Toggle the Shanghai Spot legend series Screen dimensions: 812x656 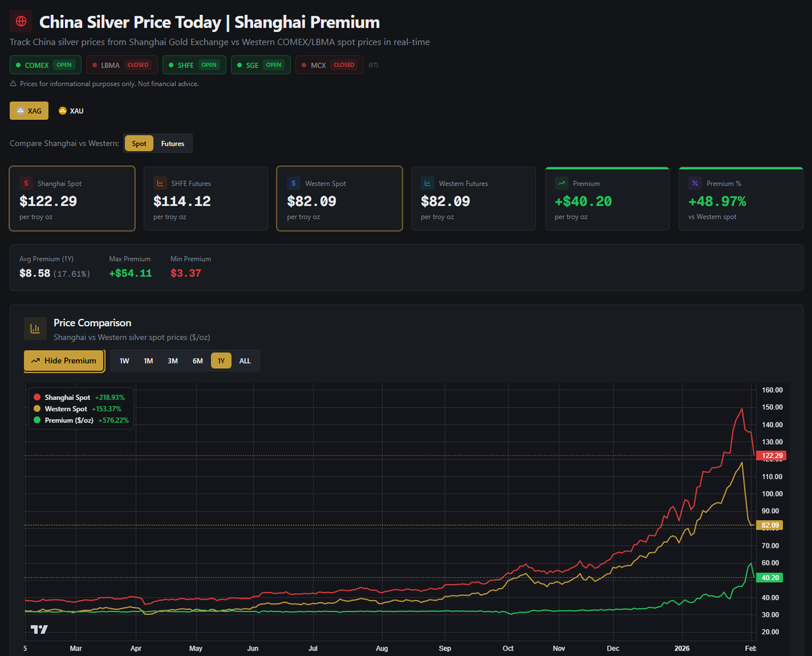tap(78, 397)
